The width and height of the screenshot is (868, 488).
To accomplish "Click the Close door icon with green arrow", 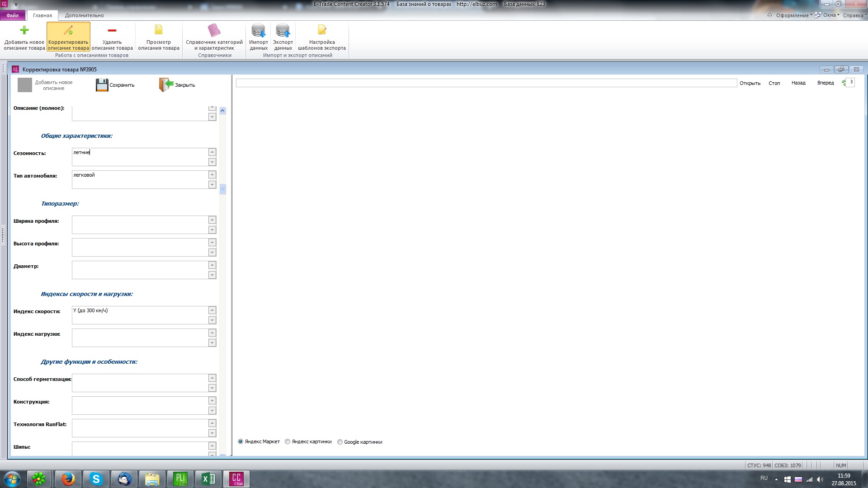I will [x=166, y=85].
